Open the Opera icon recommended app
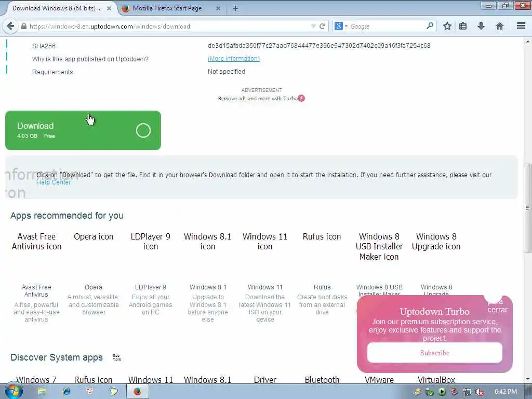532x399 pixels. [x=94, y=236]
